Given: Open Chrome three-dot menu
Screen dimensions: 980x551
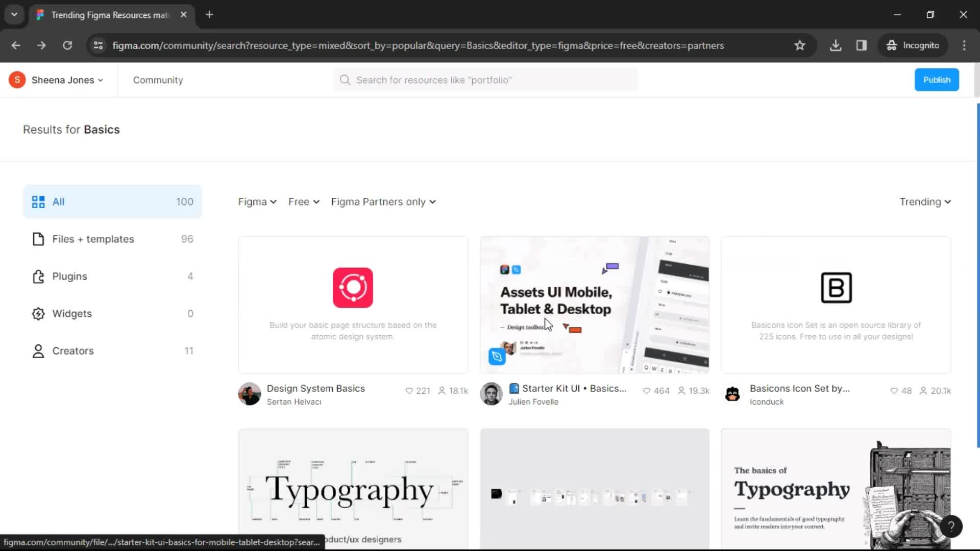Looking at the screenshot, I should click(964, 45).
